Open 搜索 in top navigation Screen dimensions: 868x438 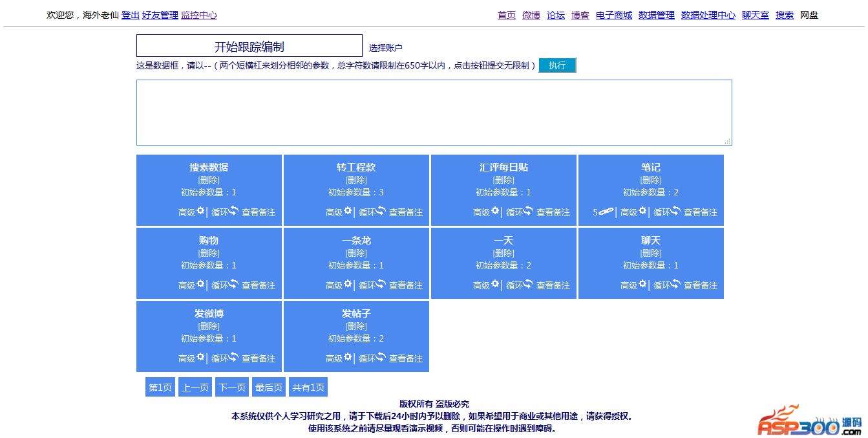(x=785, y=15)
